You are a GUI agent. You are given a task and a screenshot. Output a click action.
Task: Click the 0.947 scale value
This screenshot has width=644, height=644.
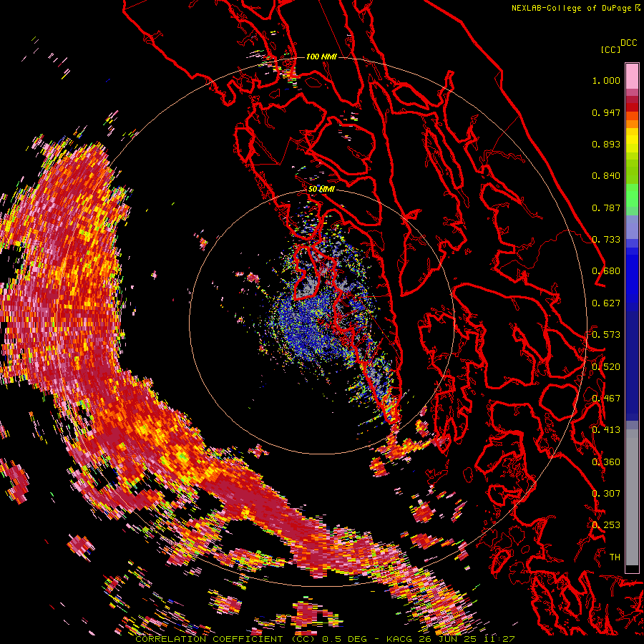point(606,112)
